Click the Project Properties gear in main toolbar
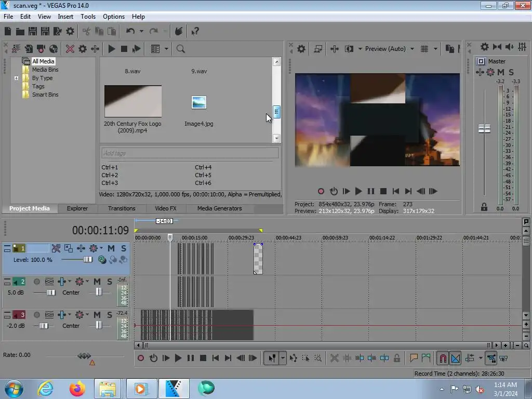The width and height of the screenshot is (532, 399). 70,32
